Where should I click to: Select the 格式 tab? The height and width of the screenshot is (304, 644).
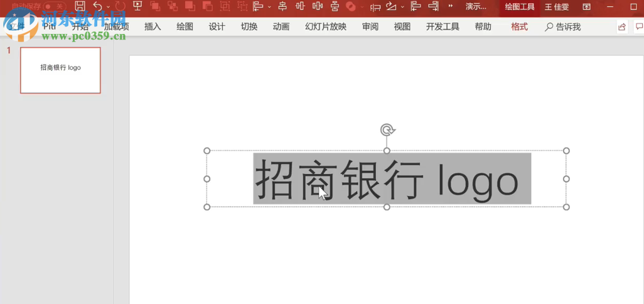coord(519,27)
